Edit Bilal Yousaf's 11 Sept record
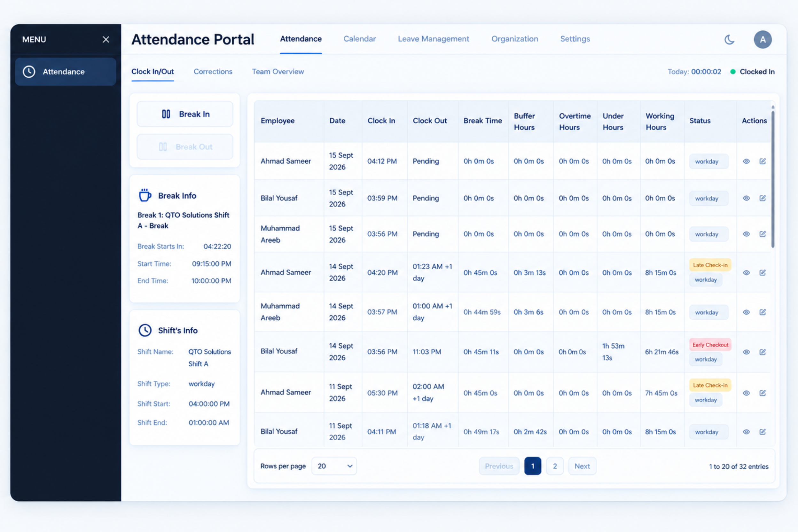This screenshot has height=532, width=798. (x=763, y=432)
